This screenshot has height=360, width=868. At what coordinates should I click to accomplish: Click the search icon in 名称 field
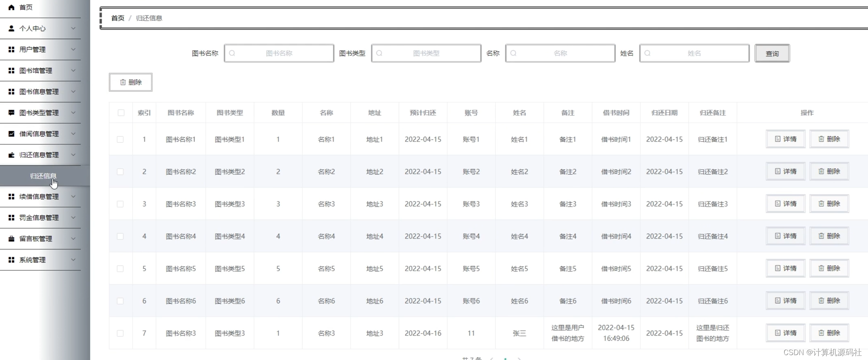pyautogui.click(x=513, y=53)
